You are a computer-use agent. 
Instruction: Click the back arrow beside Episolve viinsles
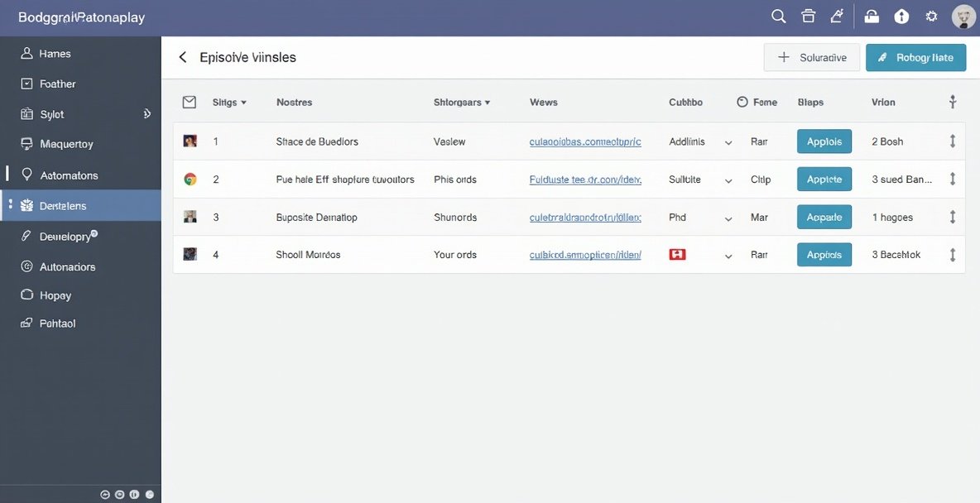click(x=183, y=58)
